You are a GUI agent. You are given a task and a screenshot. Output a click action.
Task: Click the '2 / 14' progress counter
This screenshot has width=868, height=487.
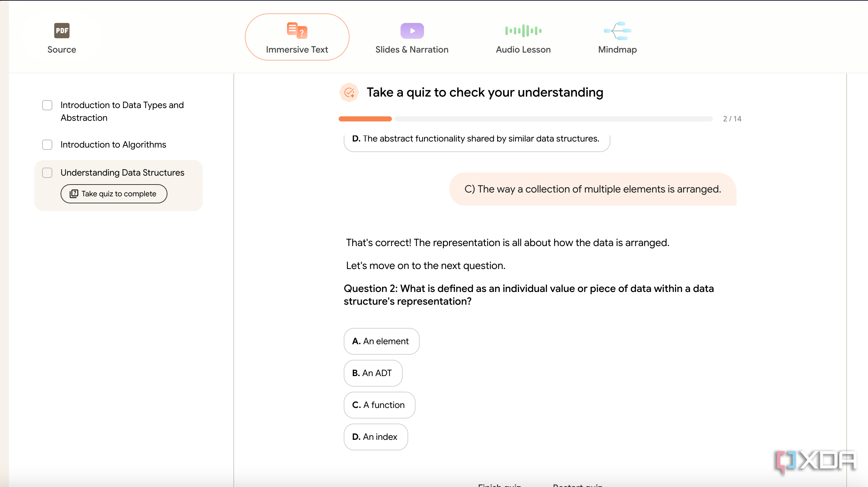732,119
